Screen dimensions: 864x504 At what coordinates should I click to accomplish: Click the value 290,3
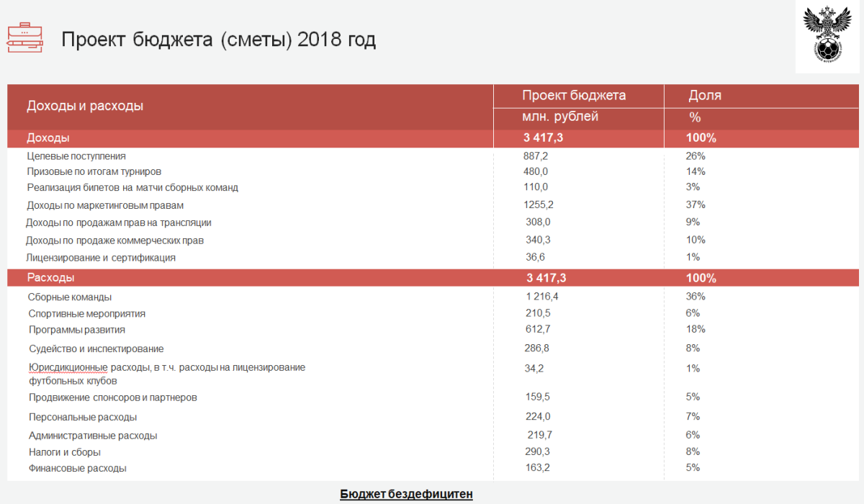(x=538, y=451)
